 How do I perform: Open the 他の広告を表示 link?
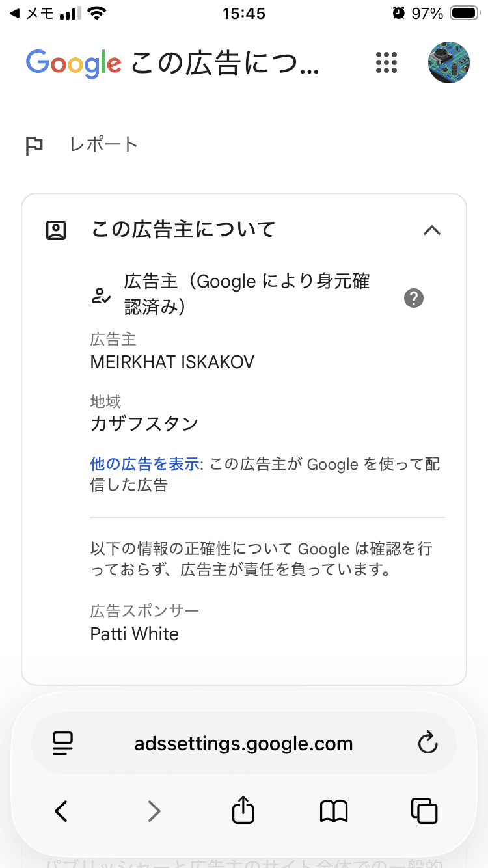pos(144,465)
